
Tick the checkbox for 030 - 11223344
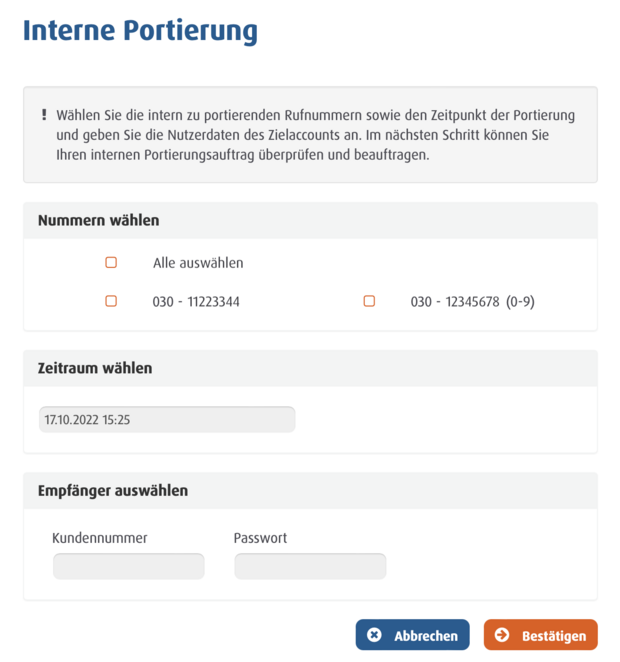(111, 301)
